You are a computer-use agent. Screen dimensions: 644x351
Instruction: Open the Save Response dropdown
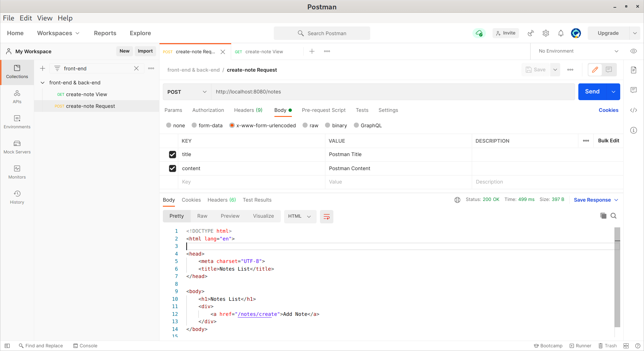tap(596, 200)
